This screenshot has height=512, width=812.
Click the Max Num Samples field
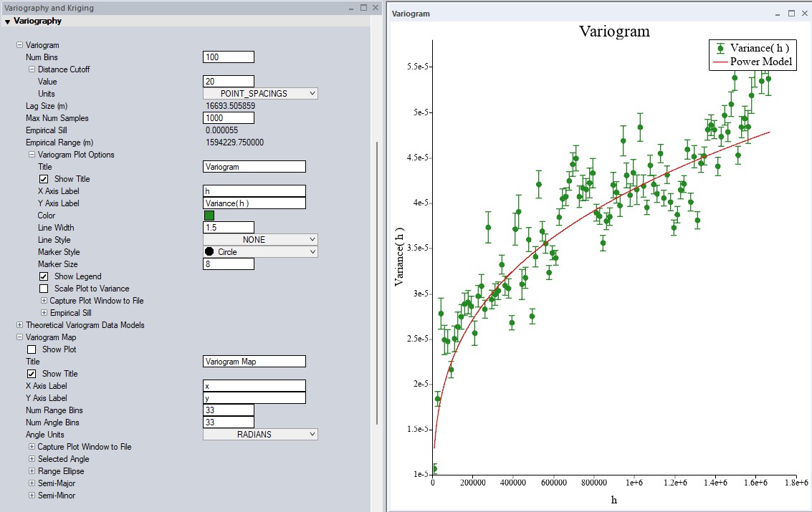(229, 118)
